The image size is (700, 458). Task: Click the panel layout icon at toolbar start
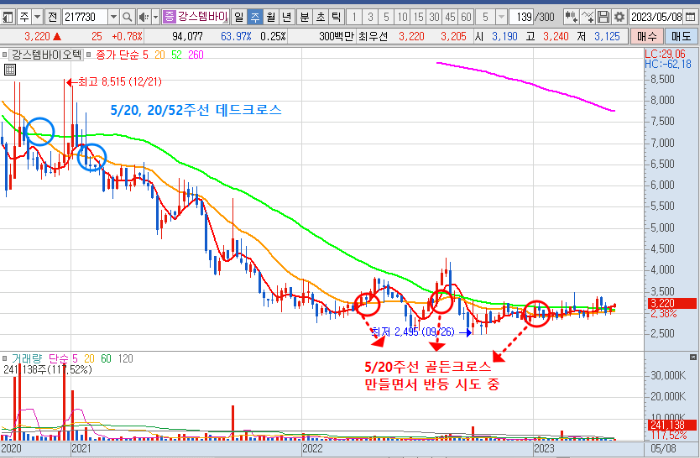tap(8, 17)
